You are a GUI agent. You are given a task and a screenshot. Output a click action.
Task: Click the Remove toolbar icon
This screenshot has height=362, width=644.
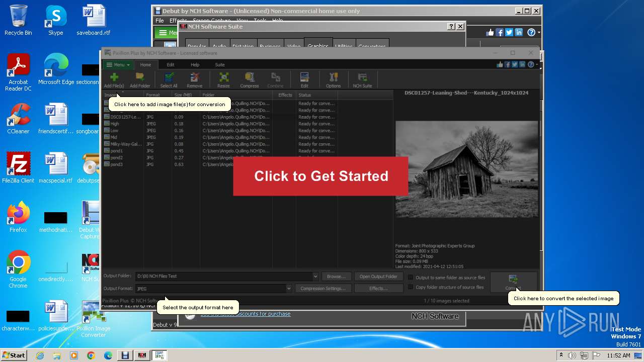[194, 77]
